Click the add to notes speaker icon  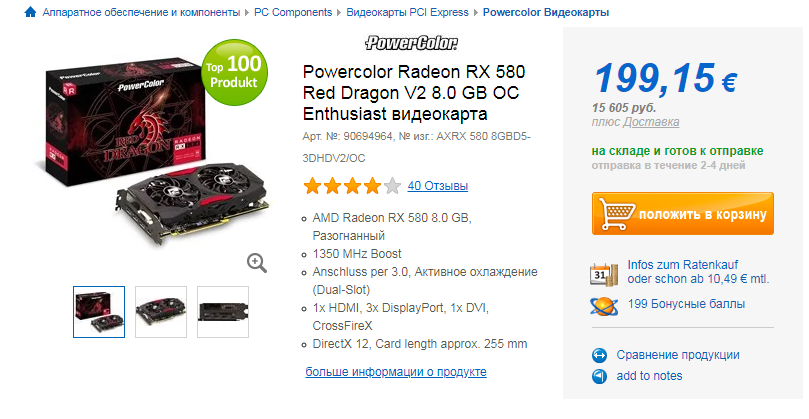pos(599,376)
